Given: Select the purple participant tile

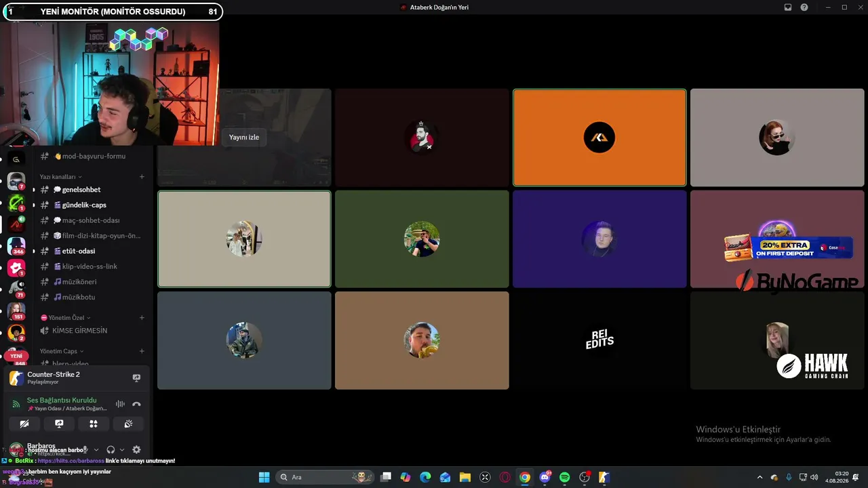Looking at the screenshot, I should click(599, 239).
